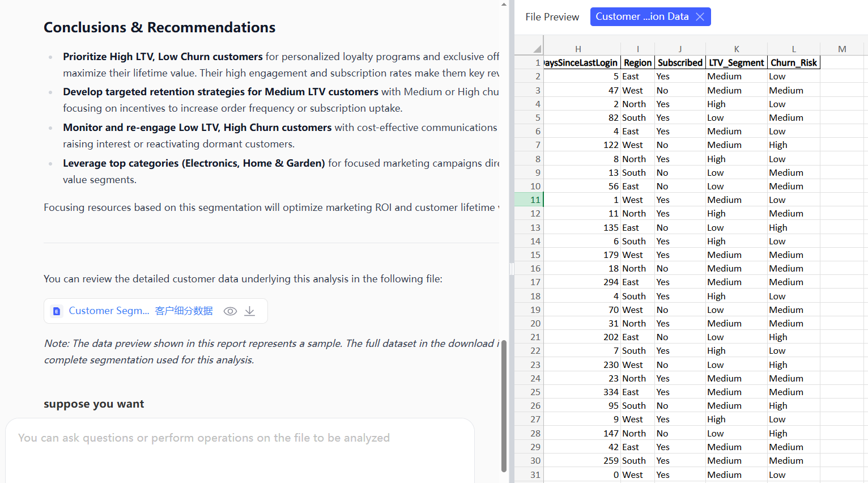The height and width of the screenshot is (483, 868).
Task: Download the Customer Segmentation file
Action: [250, 311]
